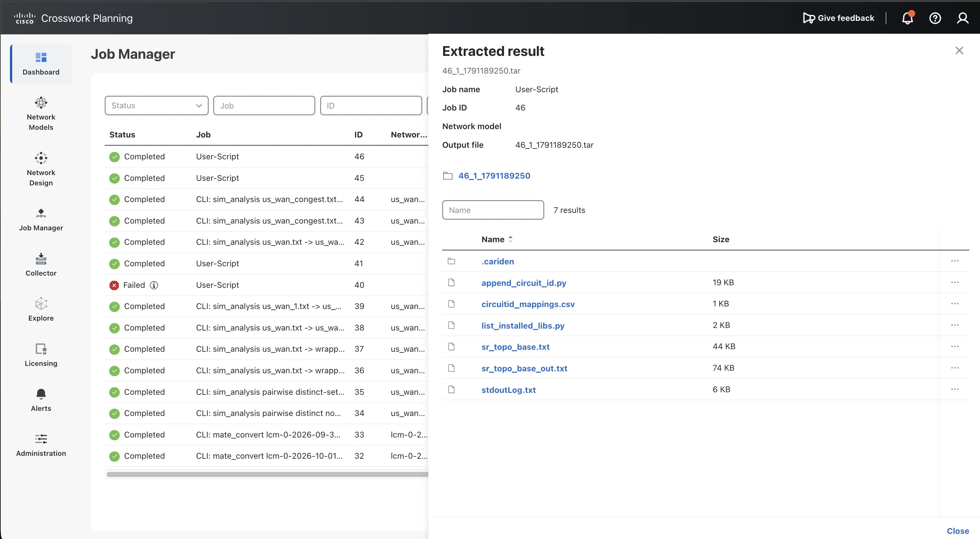
Task: Click the .cariden folder icon
Action: coord(451,261)
